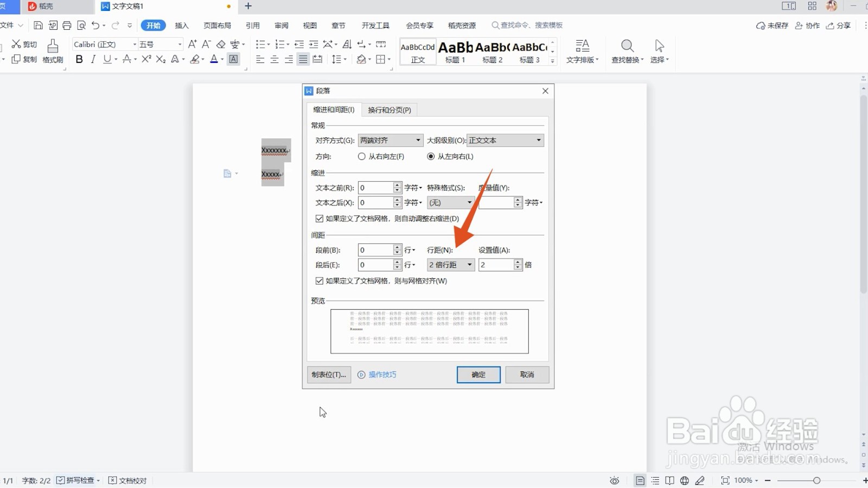
Task: Open the 视图 ribbon tab
Action: coord(310,25)
